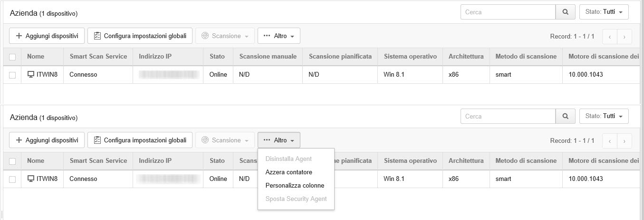Select Azzera contatore from the Altro menu
The height and width of the screenshot is (220, 644).
[x=289, y=172]
